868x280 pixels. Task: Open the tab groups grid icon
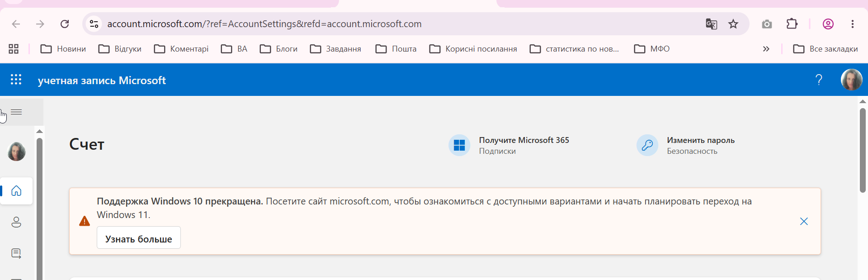[x=14, y=49]
